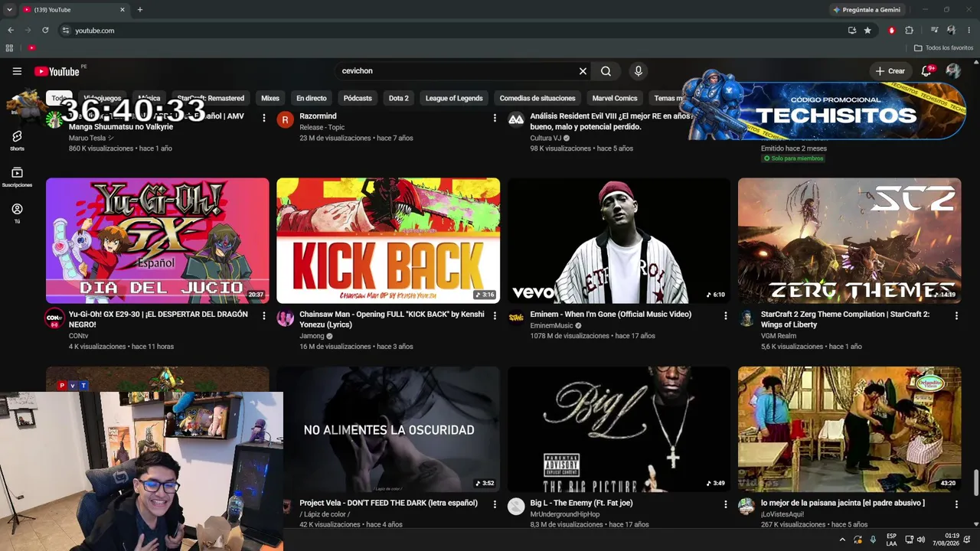Open the Eminem - When I'm Gone title
The image size is (980, 551).
point(611,315)
